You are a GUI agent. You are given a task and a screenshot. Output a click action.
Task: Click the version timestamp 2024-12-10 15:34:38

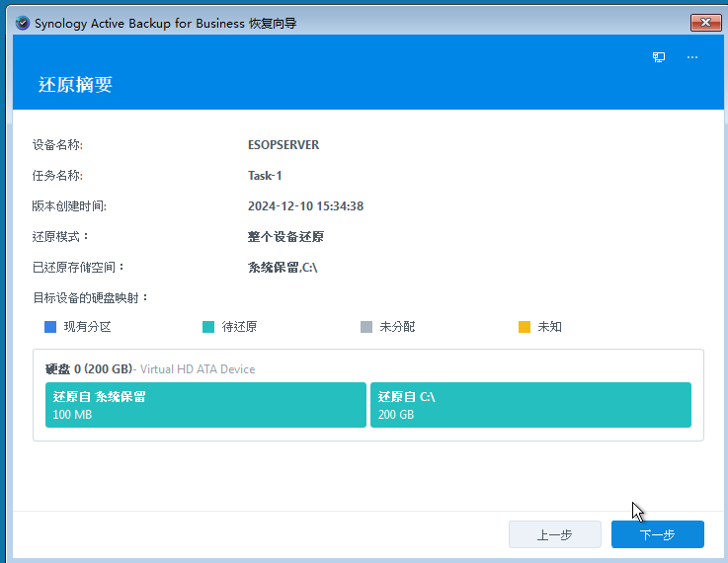point(305,206)
